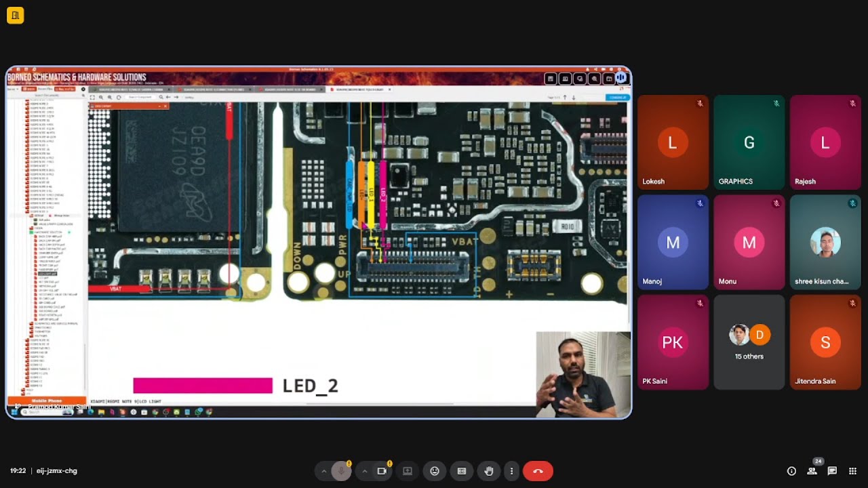Click third icon in Borneo top-right toolbar

pyautogui.click(x=579, y=79)
